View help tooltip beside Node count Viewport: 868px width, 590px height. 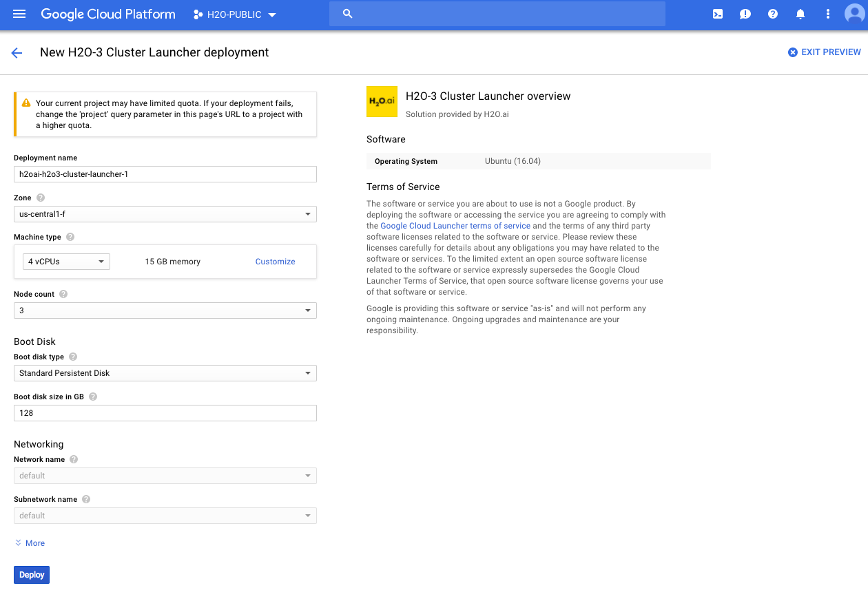63,294
